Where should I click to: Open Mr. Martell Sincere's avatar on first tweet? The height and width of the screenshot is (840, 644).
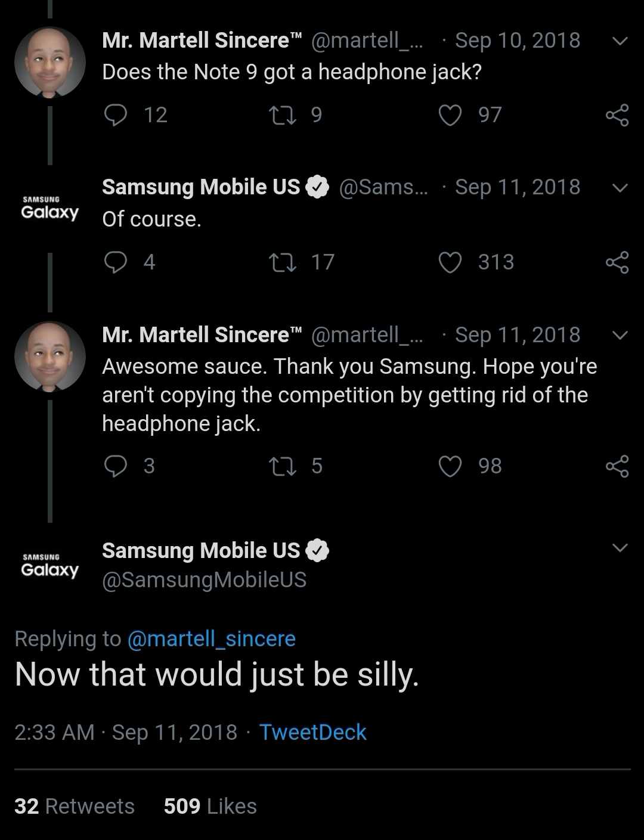point(50,63)
